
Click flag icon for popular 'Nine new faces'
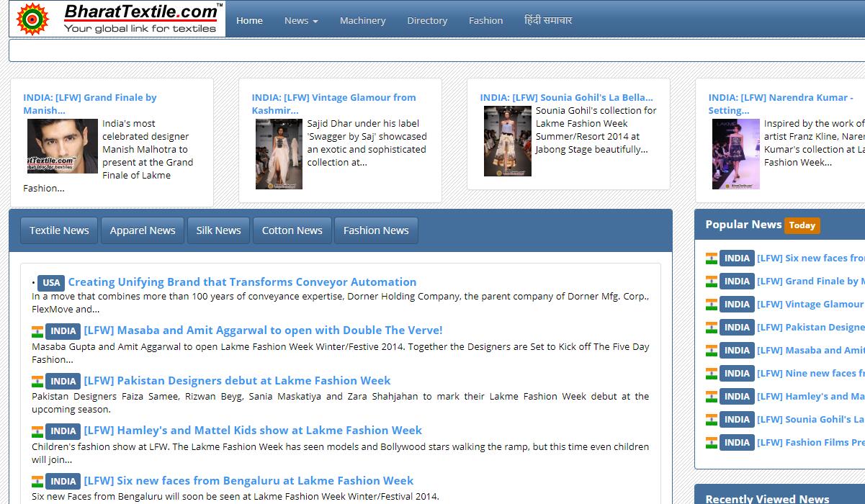tap(712, 374)
